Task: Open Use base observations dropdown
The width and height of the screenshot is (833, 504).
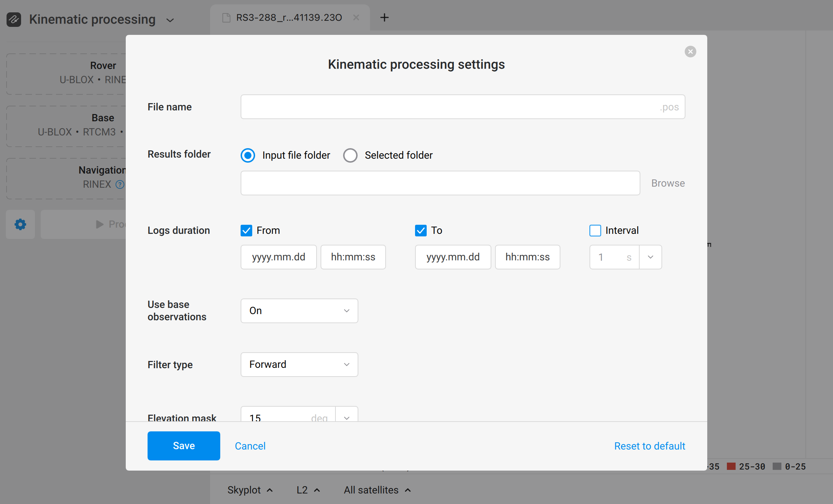Action: coord(299,311)
